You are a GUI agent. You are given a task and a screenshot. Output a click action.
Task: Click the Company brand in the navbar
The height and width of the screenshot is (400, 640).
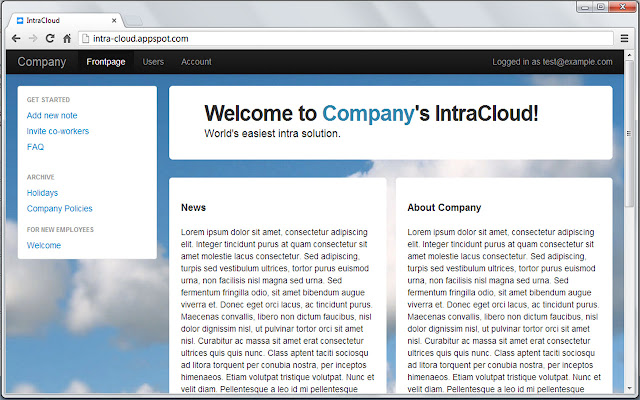tap(42, 62)
